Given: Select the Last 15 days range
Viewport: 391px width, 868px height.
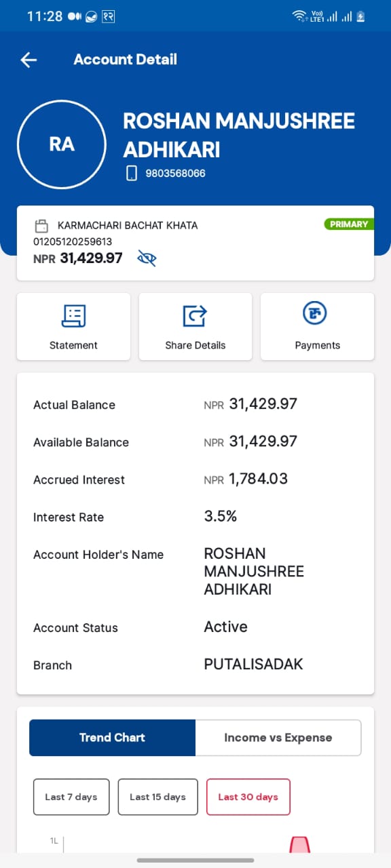Looking at the screenshot, I should point(157,797).
